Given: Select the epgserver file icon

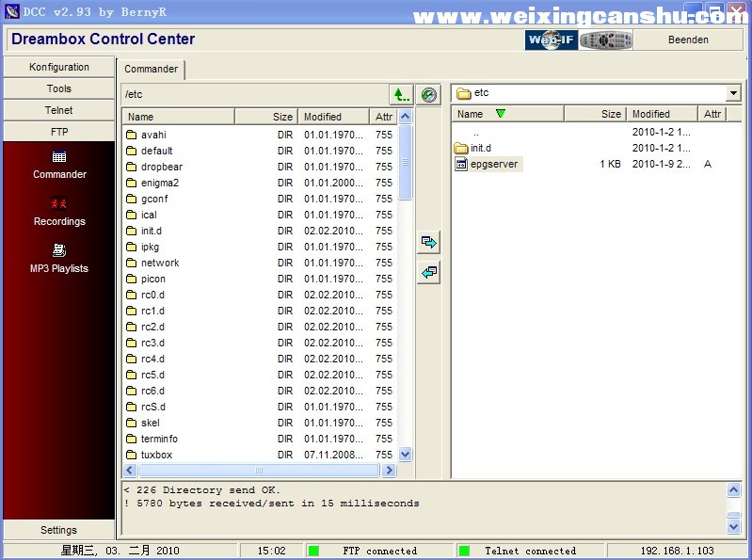Looking at the screenshot, I should pos(461,164).
